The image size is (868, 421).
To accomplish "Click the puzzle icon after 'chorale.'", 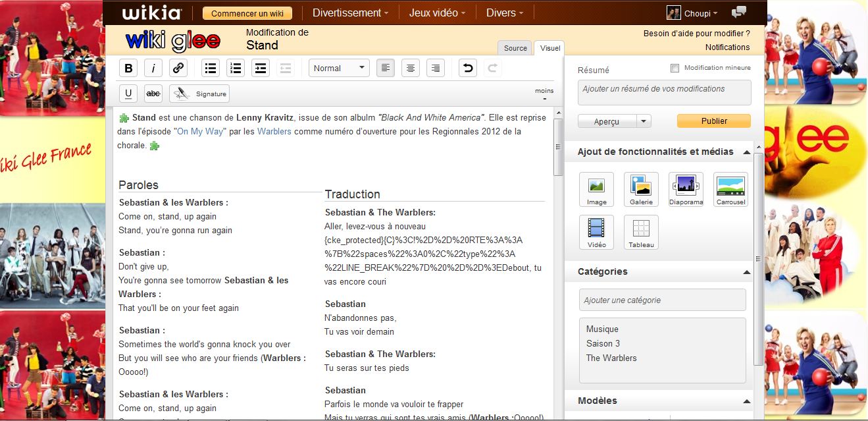I will click(x=154, y=146).
